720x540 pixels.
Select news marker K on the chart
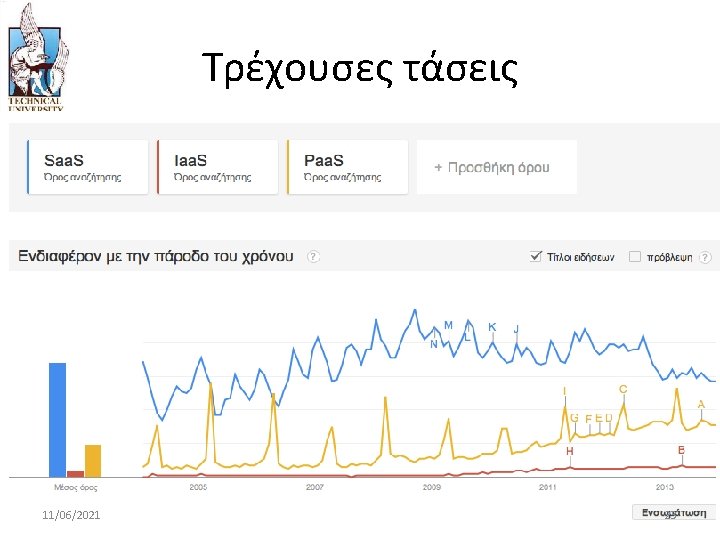pyautogui.click(x=492, y=327)
